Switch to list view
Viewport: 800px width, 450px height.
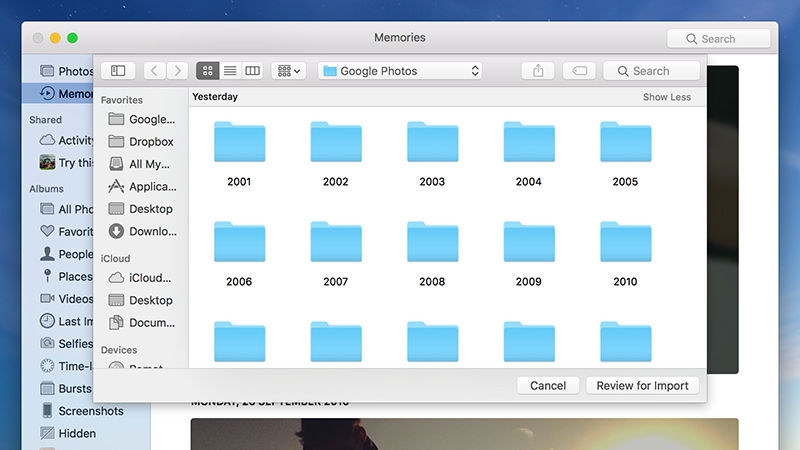(x=230, y=70)
